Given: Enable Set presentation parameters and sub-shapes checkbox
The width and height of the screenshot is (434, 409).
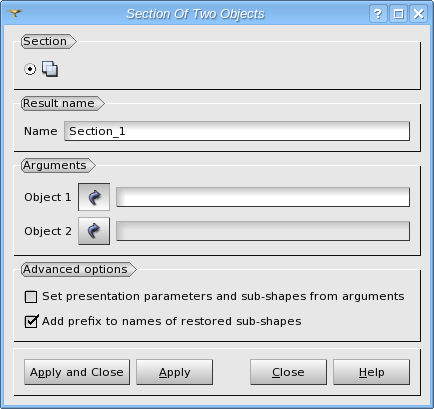Looking at the screenshot, I should coord(31,297).
